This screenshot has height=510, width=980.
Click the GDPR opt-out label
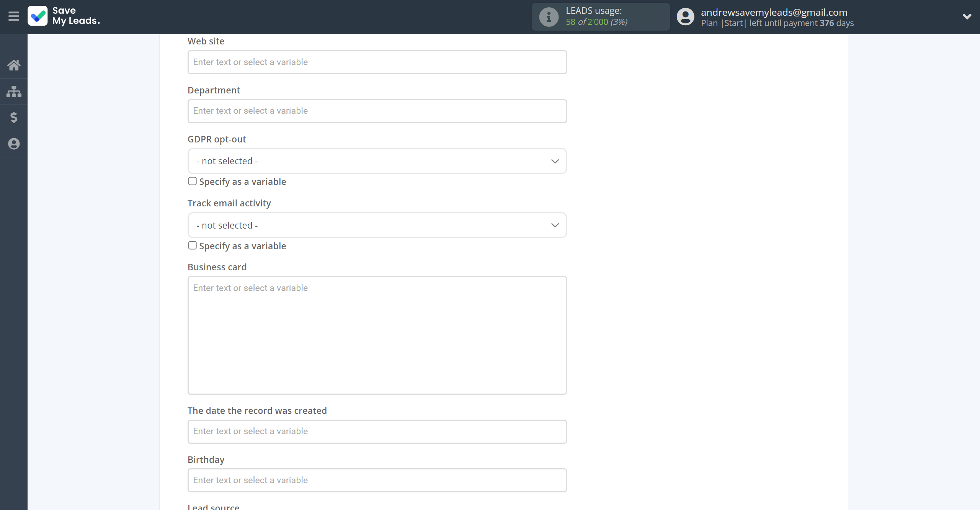click(217, 139)
